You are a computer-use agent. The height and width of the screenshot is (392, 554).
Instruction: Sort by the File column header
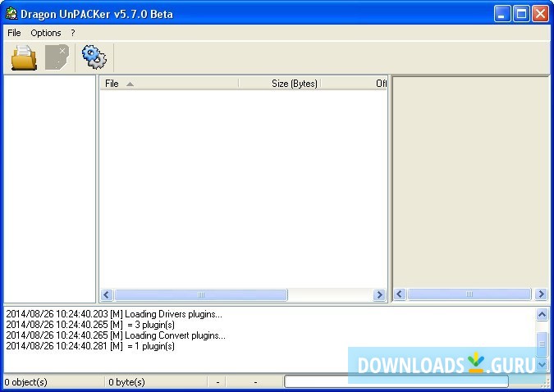click(x=169, y=84)
